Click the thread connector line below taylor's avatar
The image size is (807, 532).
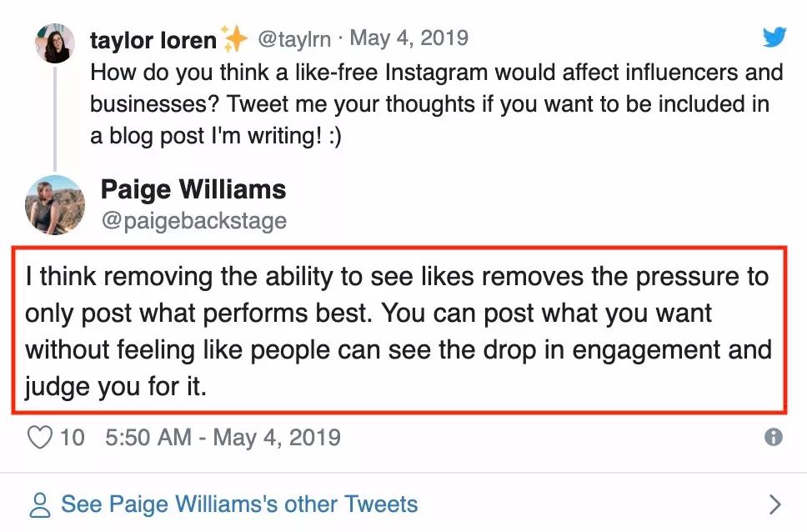(x=55, y=118)
